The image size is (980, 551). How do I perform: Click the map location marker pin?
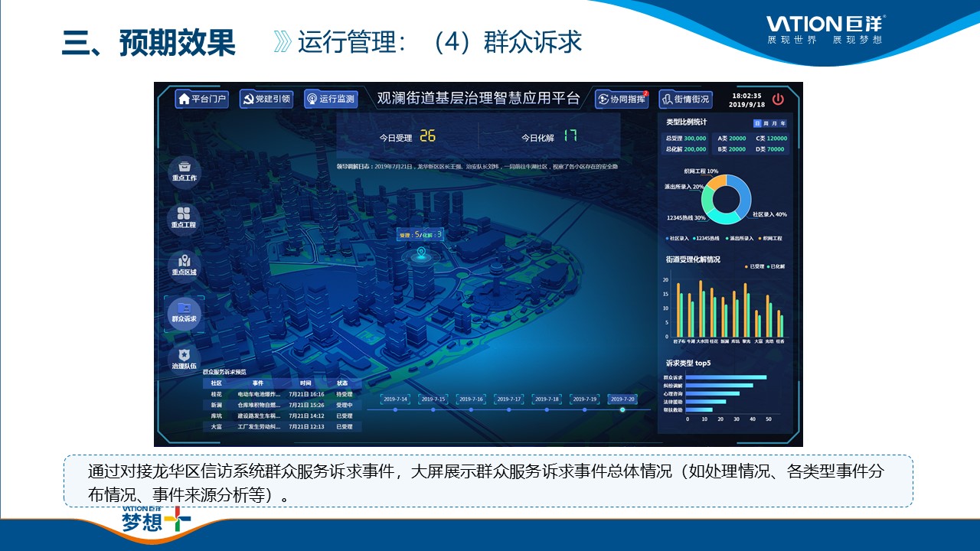[420, 253]
